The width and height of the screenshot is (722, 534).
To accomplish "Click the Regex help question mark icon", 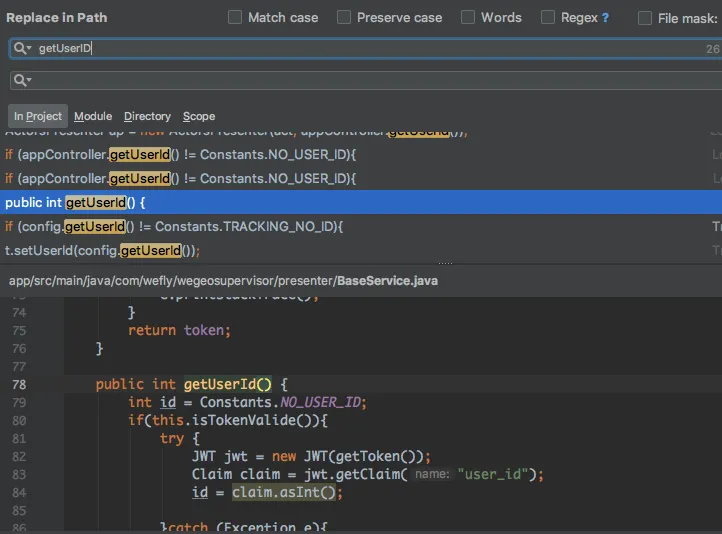I will (605, 17).
